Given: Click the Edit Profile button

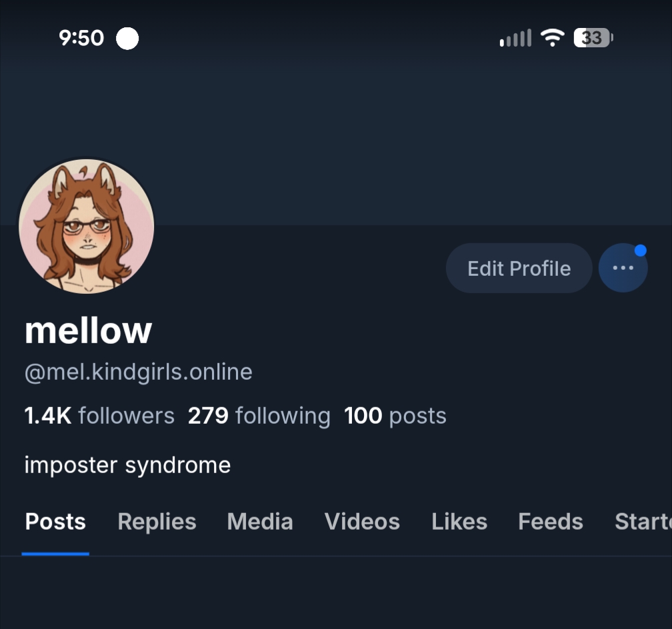Looking at the screenshot, I should tap(519, 269).
